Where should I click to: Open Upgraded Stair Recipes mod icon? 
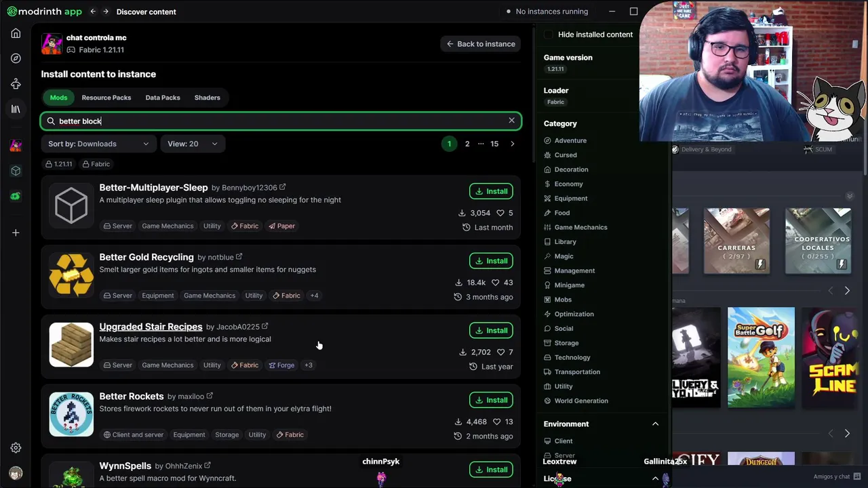click(71, 344)
